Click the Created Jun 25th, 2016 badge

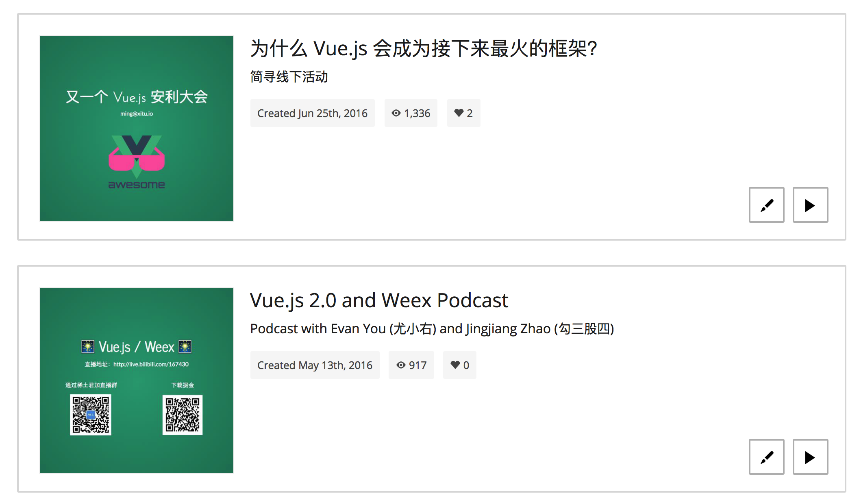click(x=312, y=113)
